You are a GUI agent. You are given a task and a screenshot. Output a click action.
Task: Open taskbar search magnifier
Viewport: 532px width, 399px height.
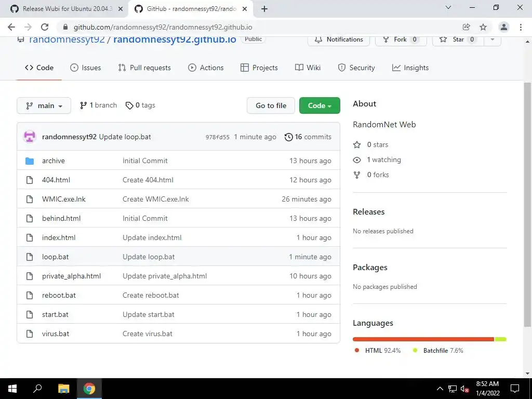click(37, 389)
